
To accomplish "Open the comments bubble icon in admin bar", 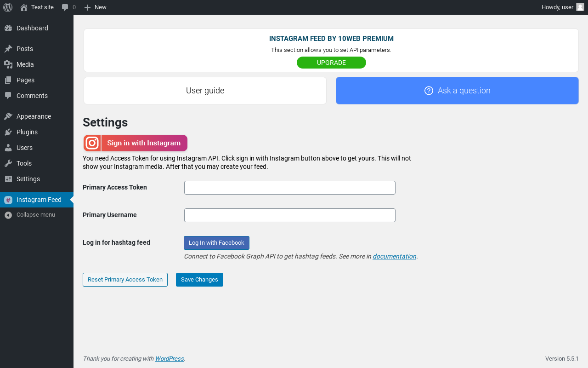I will pos(65,7).
